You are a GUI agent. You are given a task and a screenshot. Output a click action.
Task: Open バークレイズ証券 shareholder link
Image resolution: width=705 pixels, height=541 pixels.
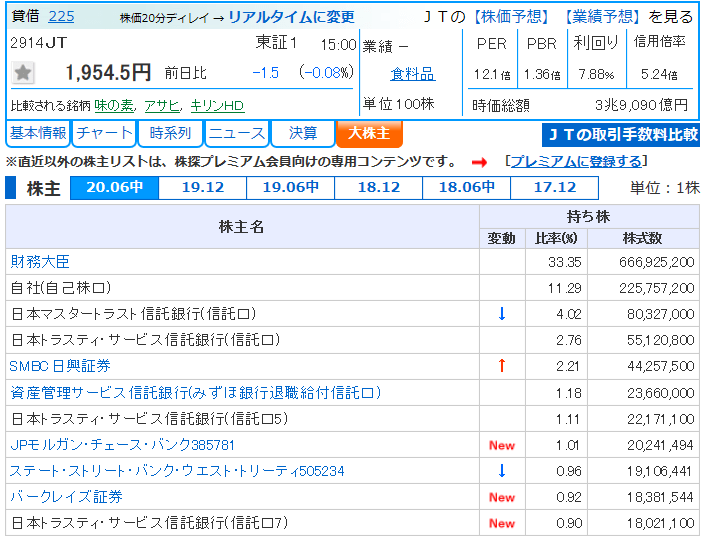point(67,496)
